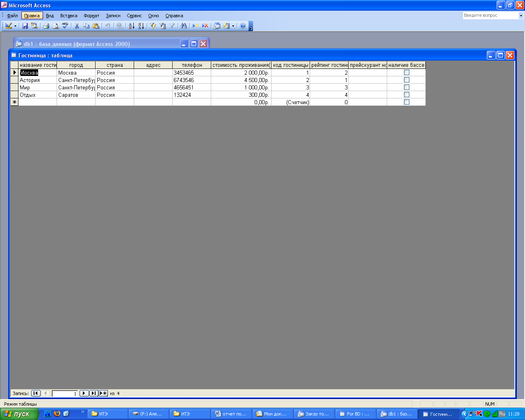Open the Вставка menu
Image resolution: width=525 pixels, height=420 pixels.
click(68, 16)
